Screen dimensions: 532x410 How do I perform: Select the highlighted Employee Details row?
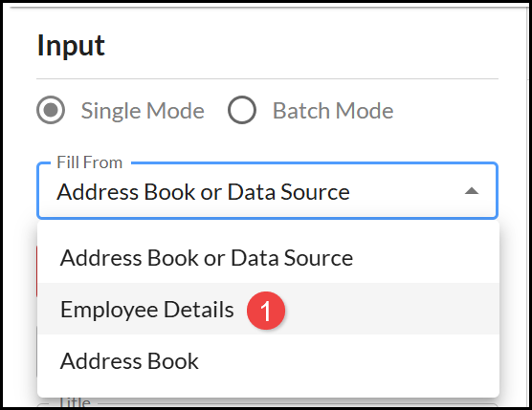(x=268, y=309)
